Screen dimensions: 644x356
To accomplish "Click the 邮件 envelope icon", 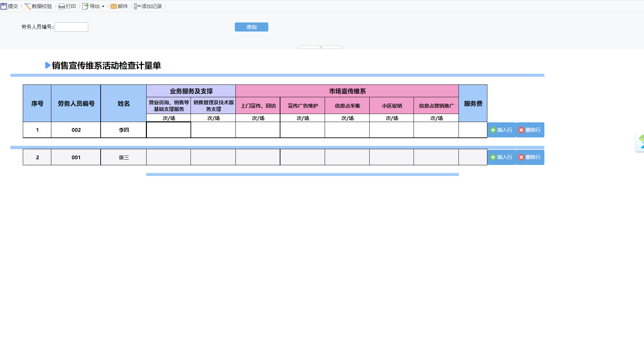I will (114, 6).
